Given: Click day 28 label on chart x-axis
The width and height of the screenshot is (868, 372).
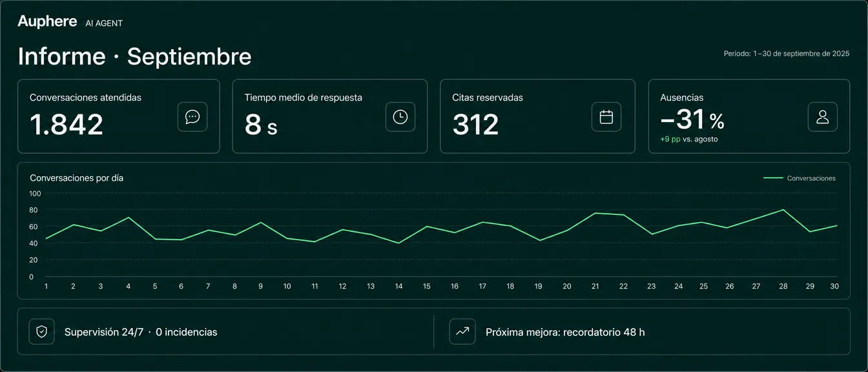Looking at the screenshot, I should [x=783, y=286].
